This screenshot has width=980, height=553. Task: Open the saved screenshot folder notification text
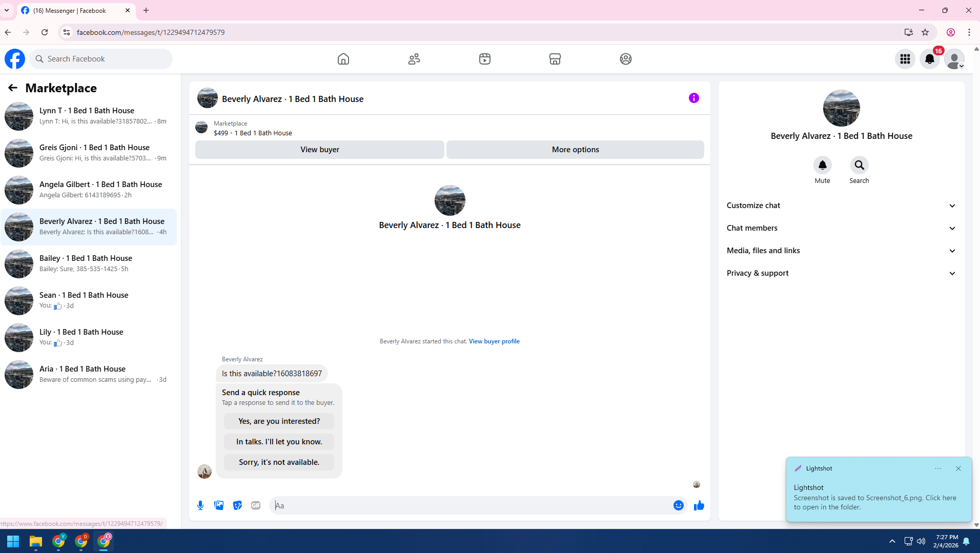tap(875, 502)
